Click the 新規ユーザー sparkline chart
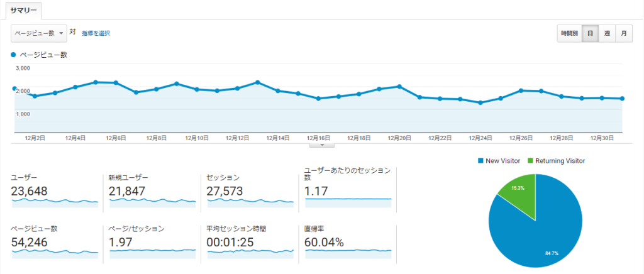The image size is (644, 274). (x=153, y=202)
